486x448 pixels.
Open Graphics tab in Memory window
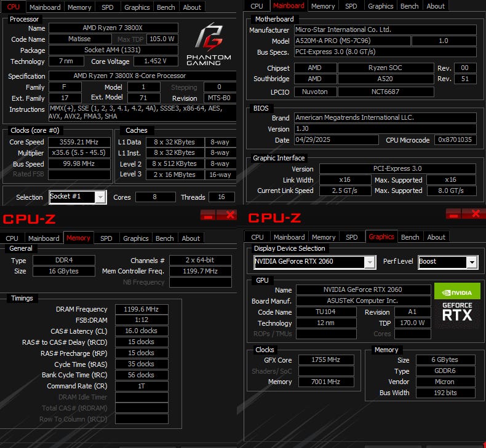[x=136, y=238]
